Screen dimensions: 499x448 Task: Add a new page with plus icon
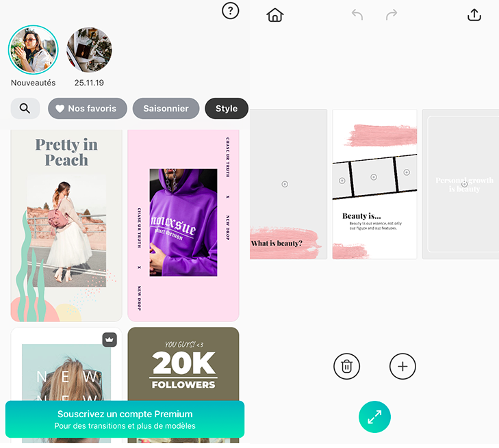tap(402, 367)
